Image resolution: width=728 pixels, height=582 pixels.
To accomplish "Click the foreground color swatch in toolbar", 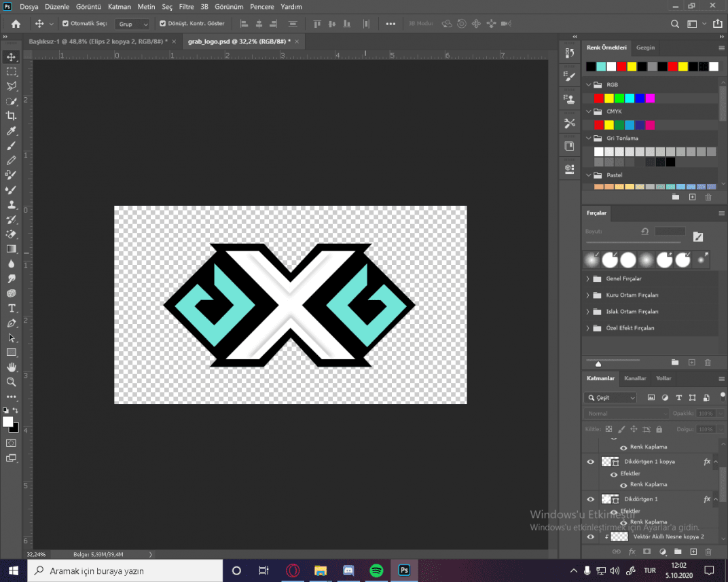I will click(8, 422).
